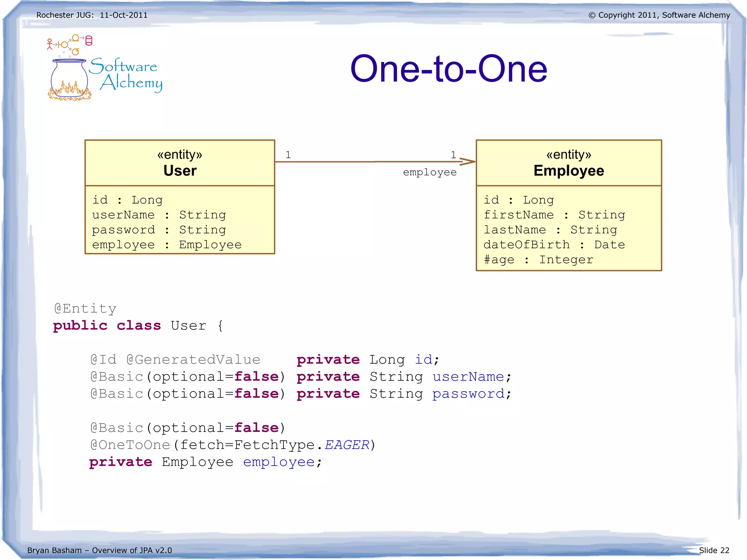This screenshot has width=747, height=560.
Task: Click the 'public class User' code line
Action: (138, 325)
